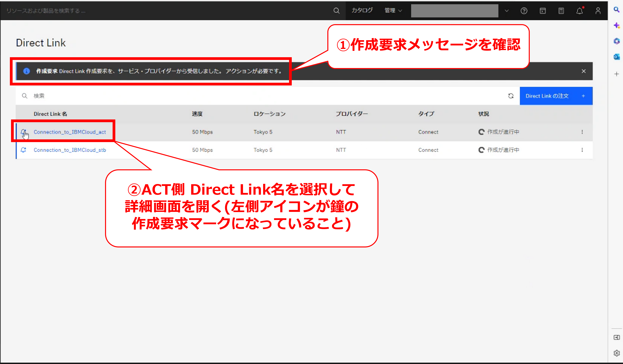The width and height of the screenshot is (623, 364).
Task: Open the help question mark icon
Action: point(524,11)
